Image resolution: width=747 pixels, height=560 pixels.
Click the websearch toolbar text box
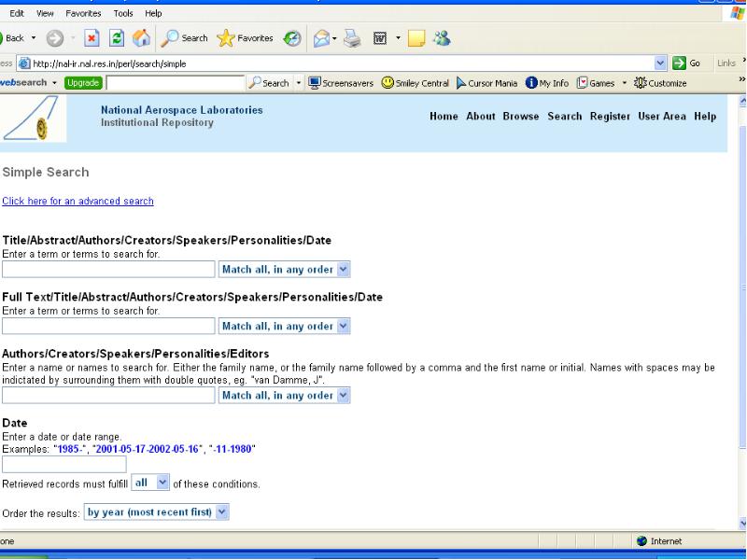tap(176, 83)
